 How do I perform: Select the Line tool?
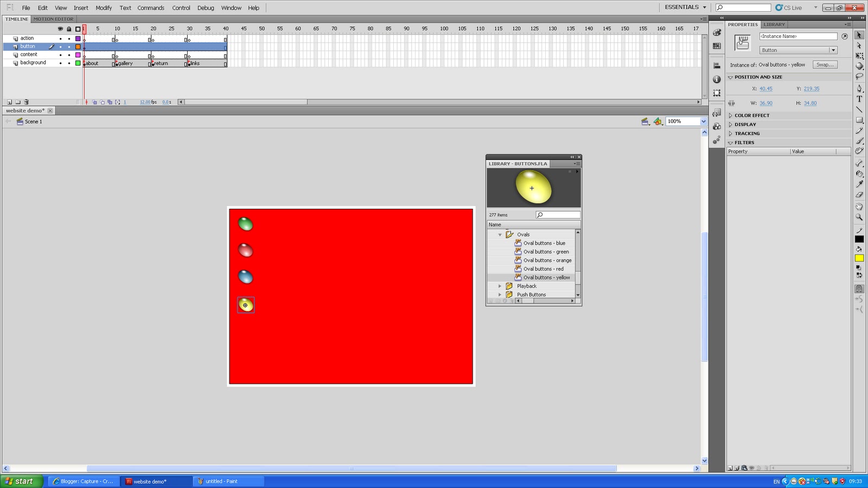859,110
